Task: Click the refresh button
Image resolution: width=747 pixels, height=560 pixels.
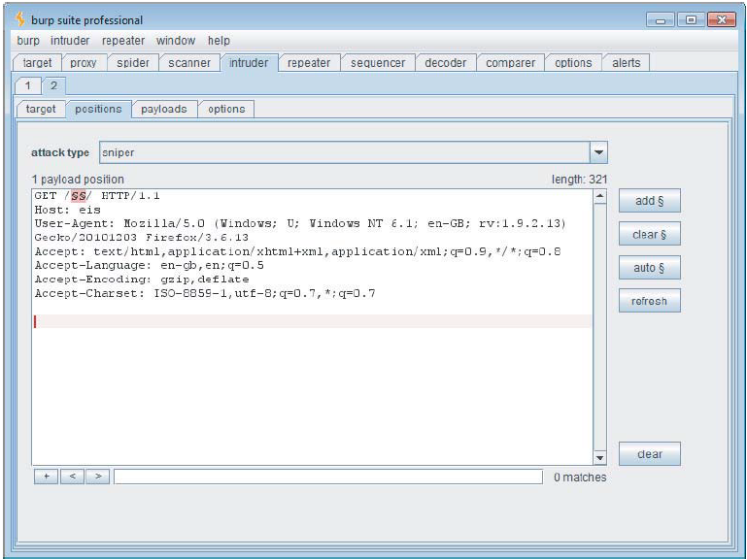Action: 649,301
